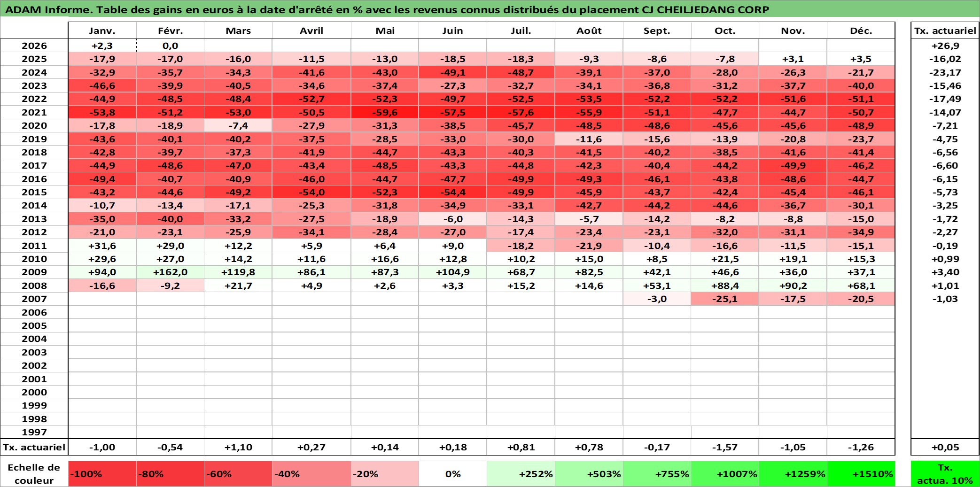Screen dimensions: 980x487
Task: Select the '-7,4' cell in March 2020
Action: (x=238, y=125)
